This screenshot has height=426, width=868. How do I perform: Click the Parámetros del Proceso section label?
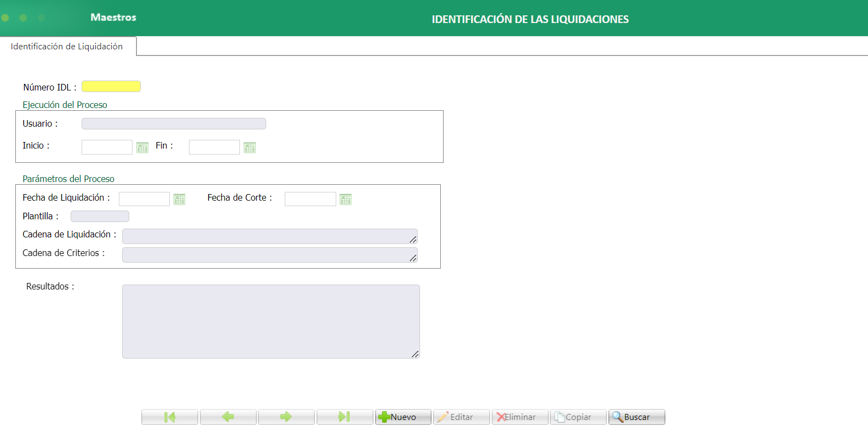[68, 179]
